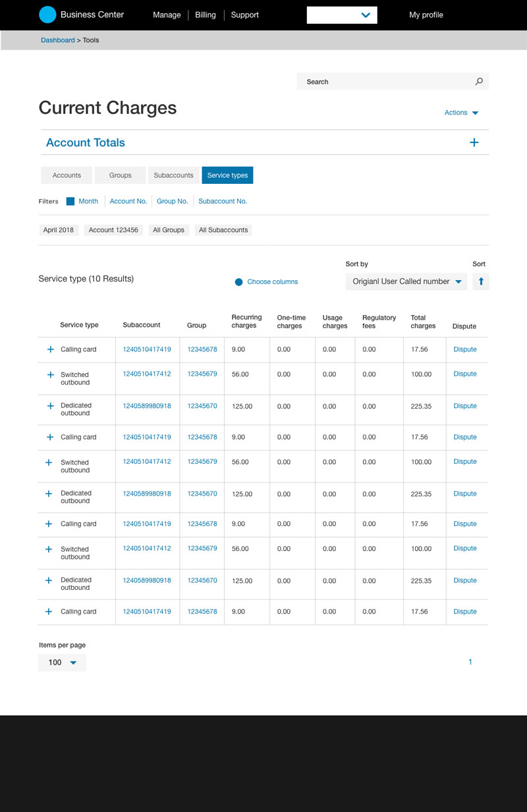Click the Recurring charges column header

246,322
